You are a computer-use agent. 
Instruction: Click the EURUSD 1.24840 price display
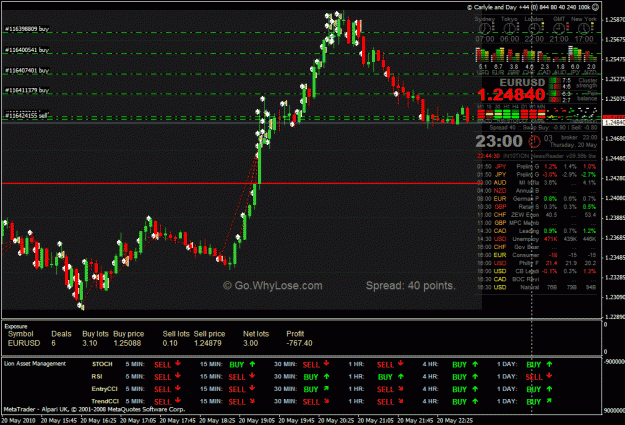point(511,95)
